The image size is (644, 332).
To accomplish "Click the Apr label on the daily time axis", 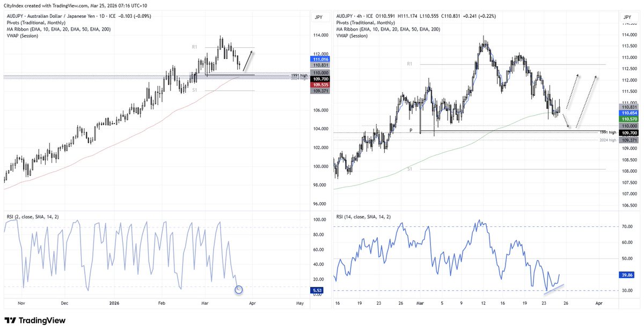I will [251, 303].
